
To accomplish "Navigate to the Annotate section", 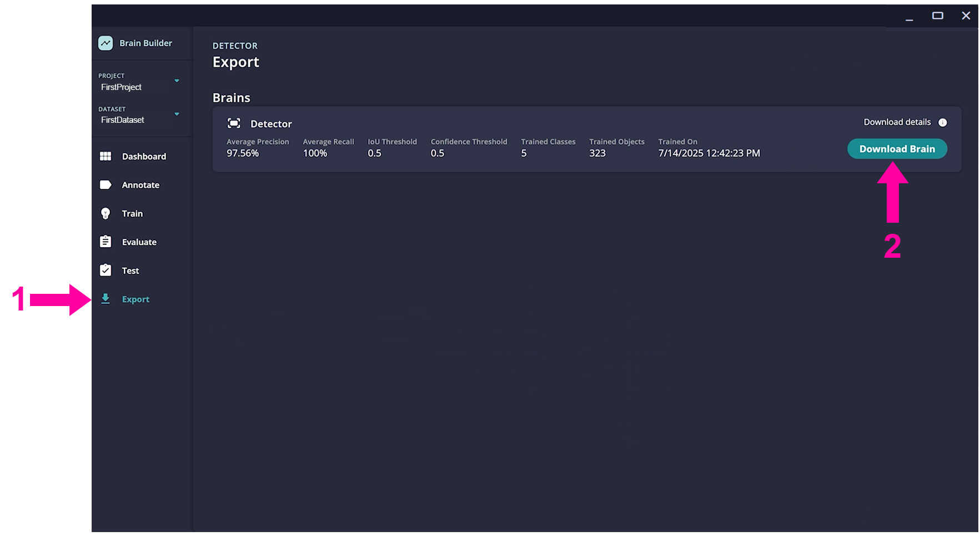I will (x=140, y=184).
